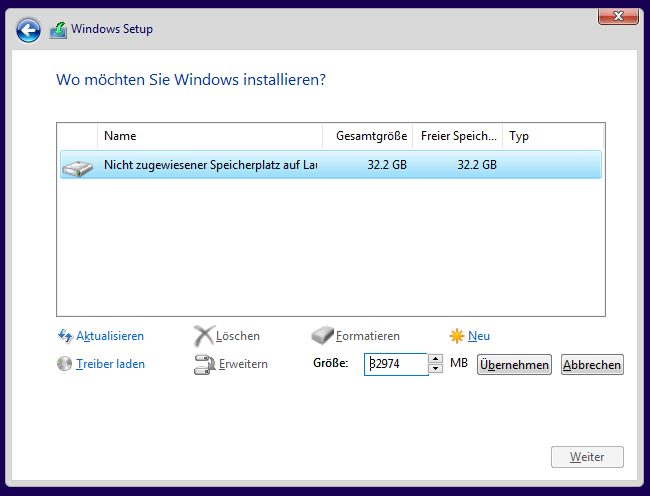Click the Formatieren eraser icon
The width and height of the screenshot is (650, 496).
pyautogui.click(x=323, y=335)
